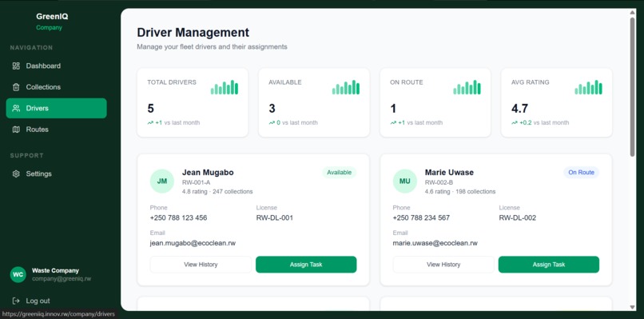The image size is (644, 319).
Task: Click the GreenIQ brand name
Action: (x=52, y=17)
